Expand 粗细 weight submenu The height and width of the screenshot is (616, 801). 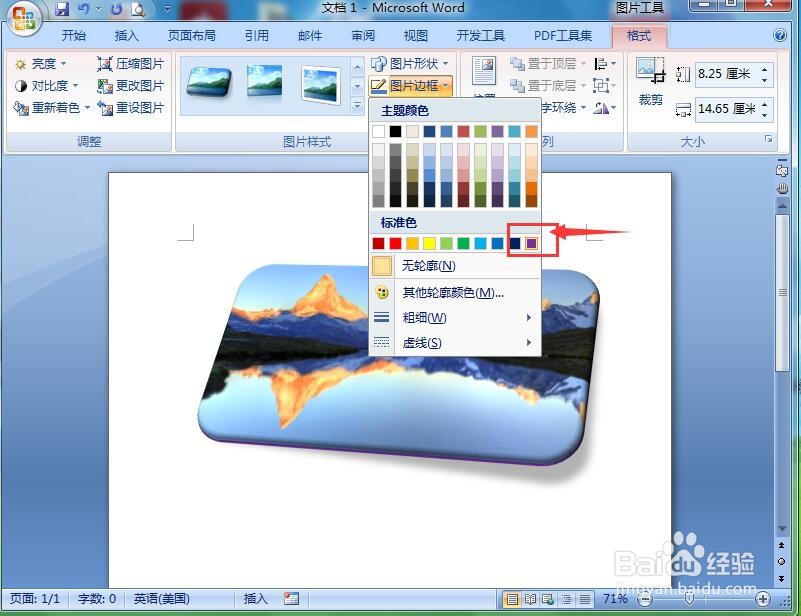(x=455, y=318)
